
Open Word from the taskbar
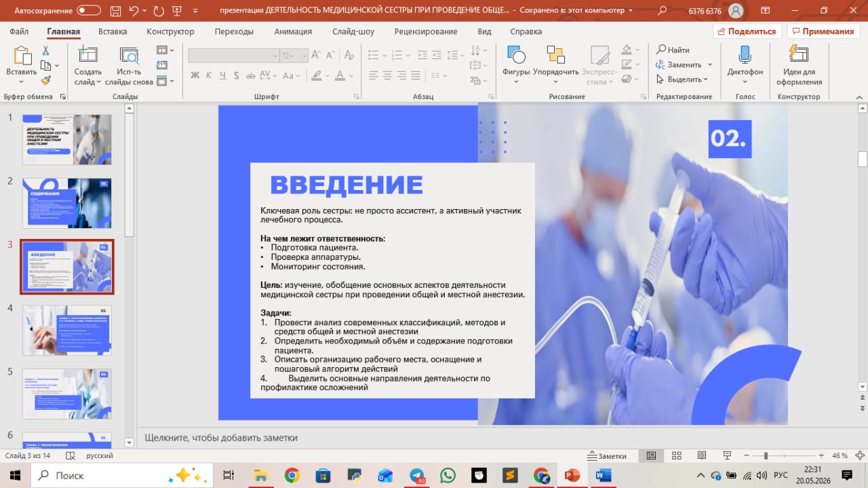pos(603,475)
